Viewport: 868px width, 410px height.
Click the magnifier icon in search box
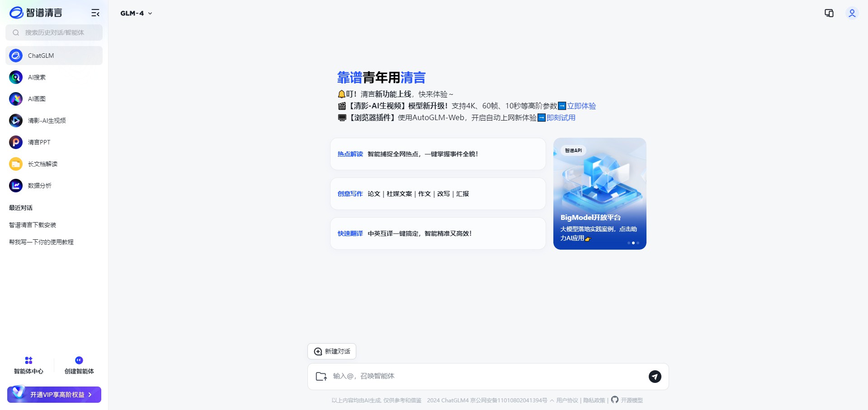tap(16, 33)
